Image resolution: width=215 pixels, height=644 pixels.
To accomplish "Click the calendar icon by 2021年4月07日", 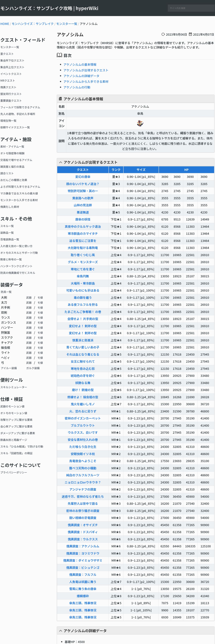I will pos(190,34).
